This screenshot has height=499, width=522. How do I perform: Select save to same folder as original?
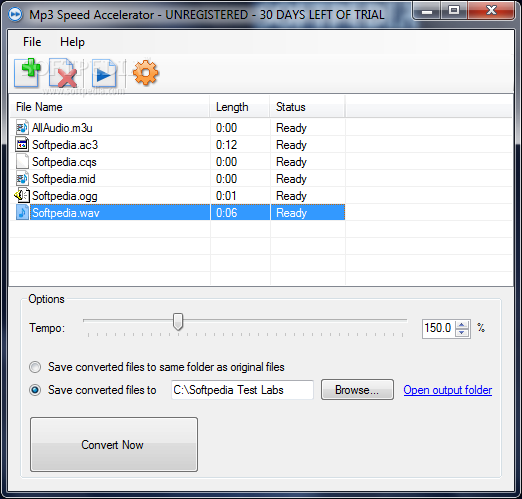(35, 367)
